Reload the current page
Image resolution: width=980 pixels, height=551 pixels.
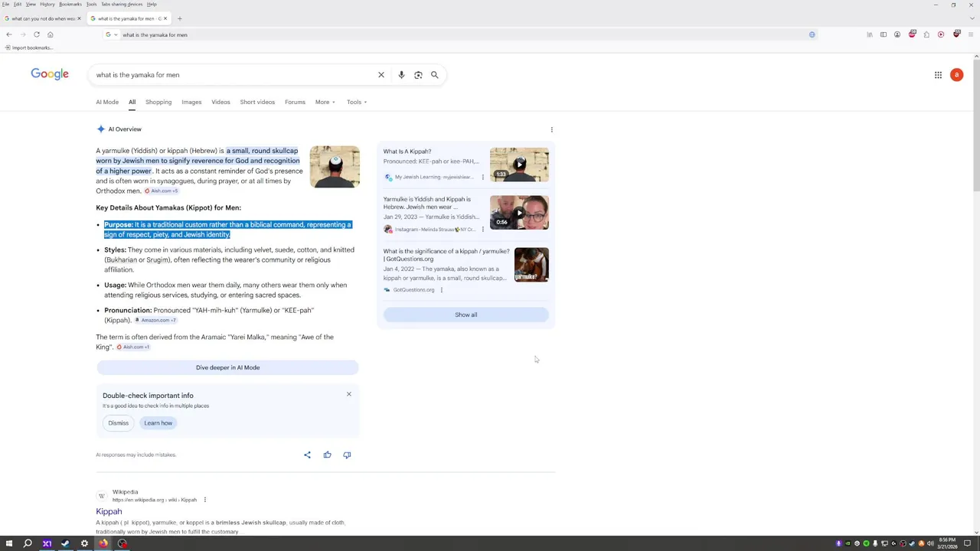click(36, 34)
